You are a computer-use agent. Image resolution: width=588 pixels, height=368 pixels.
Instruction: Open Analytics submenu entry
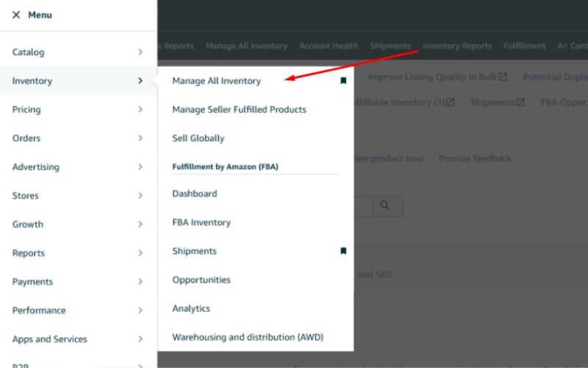[191, 308]
